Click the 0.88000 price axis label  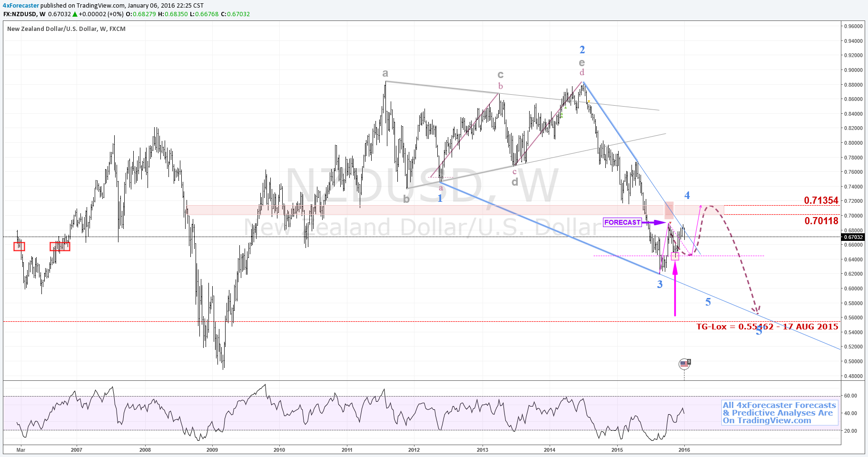pyautogui.click(x=853, y=85)
